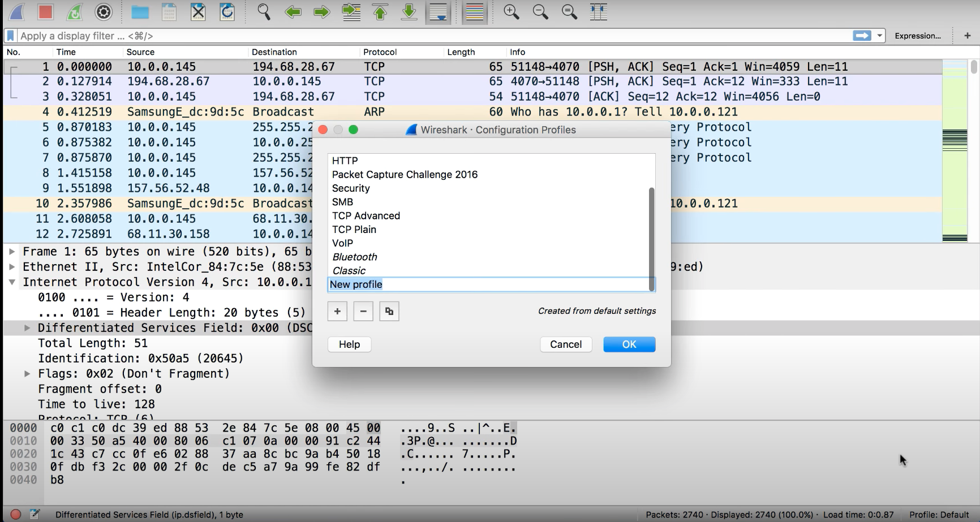
Task: Expand the Frame 1 details
Action: pos(12,252)
